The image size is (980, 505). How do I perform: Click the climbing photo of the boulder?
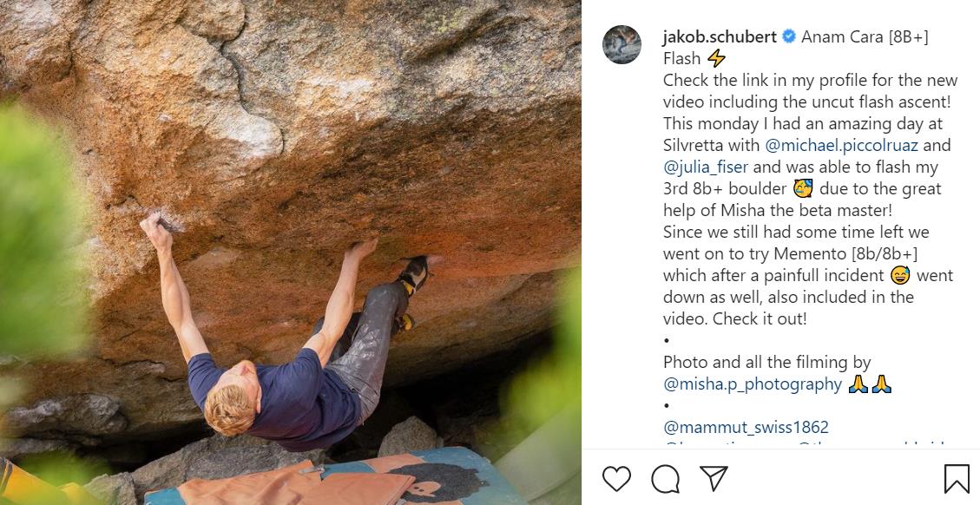point(291,252)
